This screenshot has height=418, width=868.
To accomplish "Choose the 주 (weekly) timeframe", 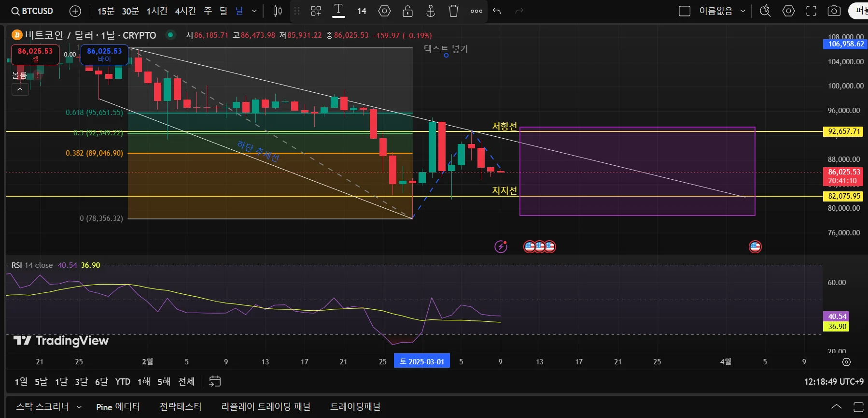I will click(x=208, y=11).
